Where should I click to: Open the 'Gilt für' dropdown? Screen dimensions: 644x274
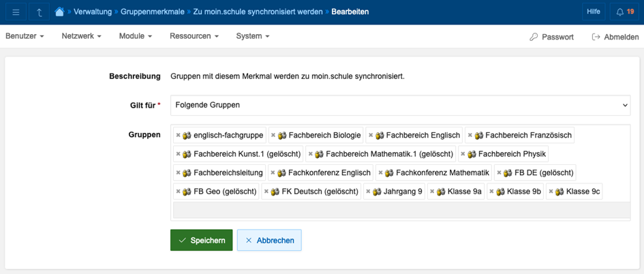click(400, 105)
